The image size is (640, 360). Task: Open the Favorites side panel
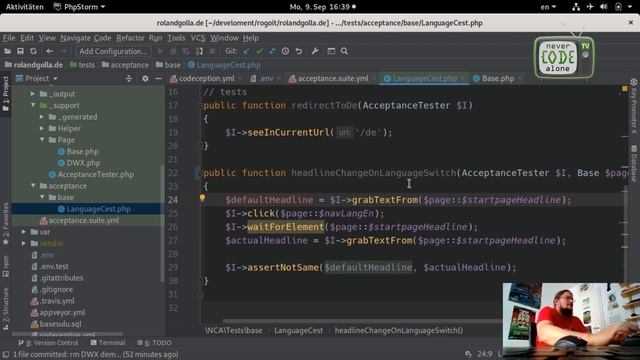point(6,224)
